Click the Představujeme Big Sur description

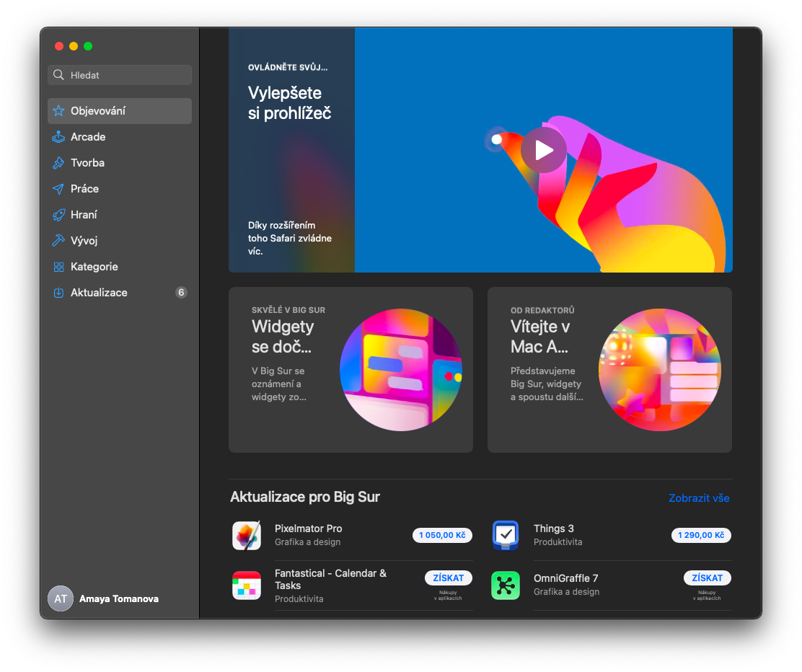546,384
